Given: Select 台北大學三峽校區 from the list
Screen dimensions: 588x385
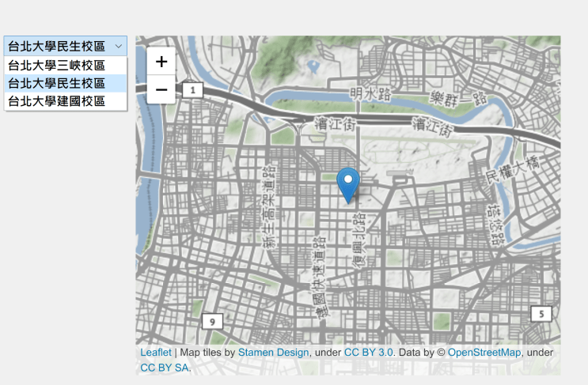Looking at the screenshot, I should (57, 66).
